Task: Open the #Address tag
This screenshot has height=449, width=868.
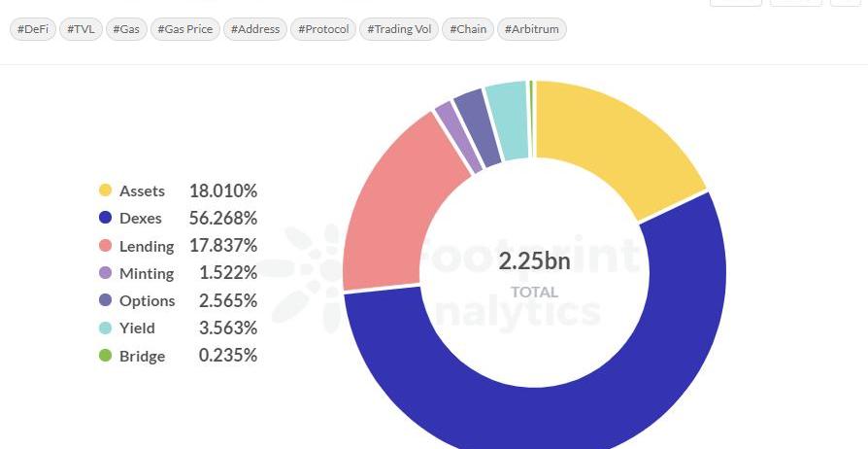Action: (x=255, y=29)
